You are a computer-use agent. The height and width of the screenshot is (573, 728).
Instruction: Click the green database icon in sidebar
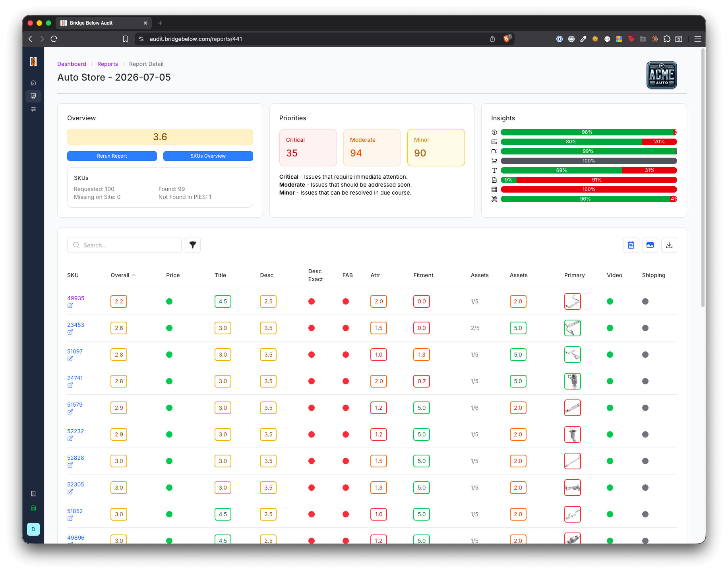click(33, 508)
